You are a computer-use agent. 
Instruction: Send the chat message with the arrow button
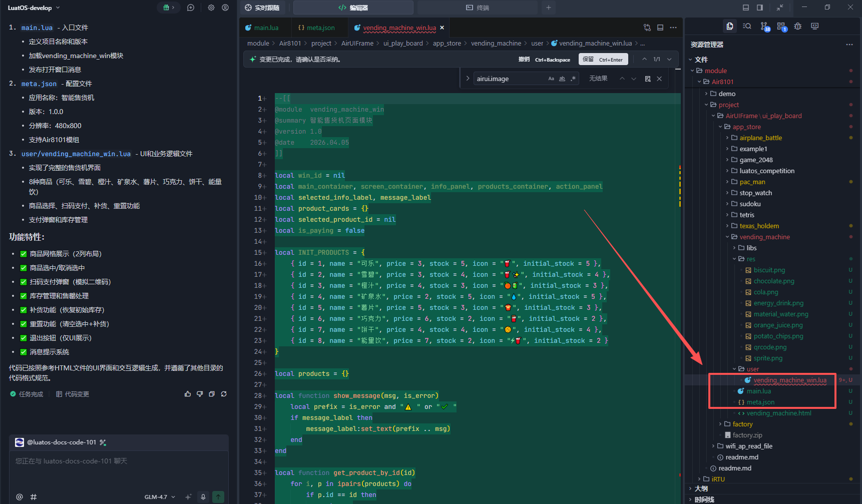click(218, 497)
